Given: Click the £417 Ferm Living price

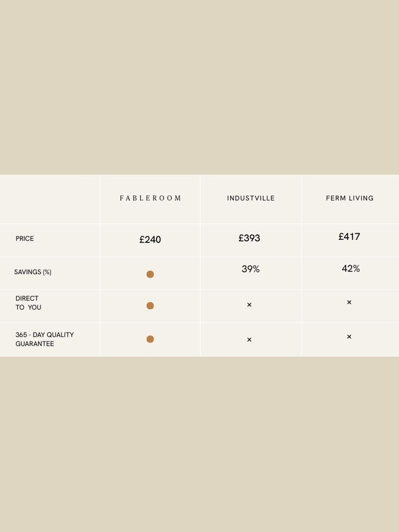Looking at the screenshot, I should pos(349,237).
